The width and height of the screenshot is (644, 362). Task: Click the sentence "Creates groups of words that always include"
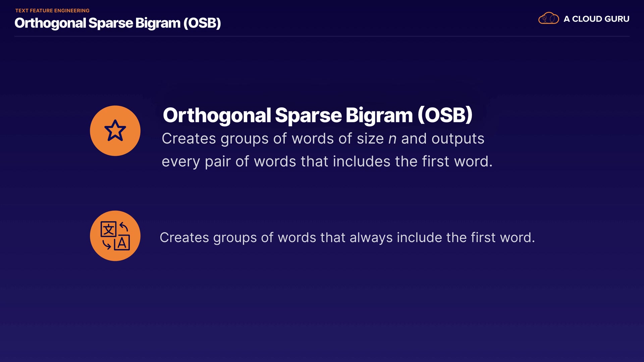pyautogui.click(x=347, y=238)
